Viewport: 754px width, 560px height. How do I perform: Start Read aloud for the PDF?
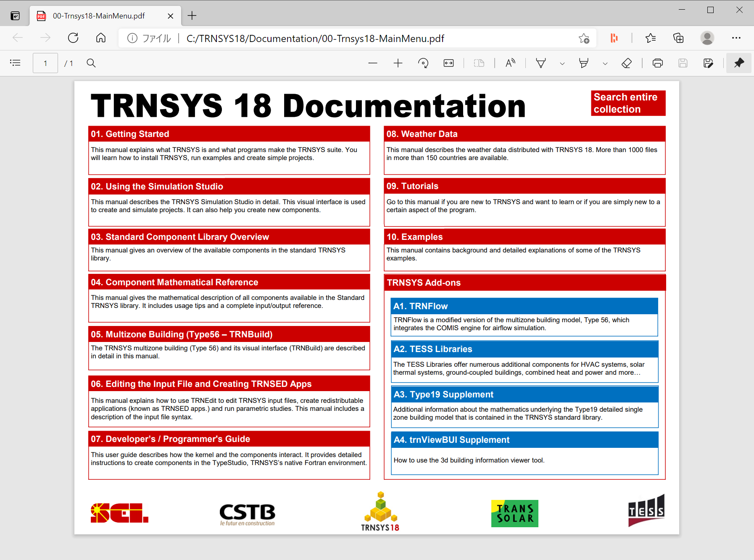(510, 63)
